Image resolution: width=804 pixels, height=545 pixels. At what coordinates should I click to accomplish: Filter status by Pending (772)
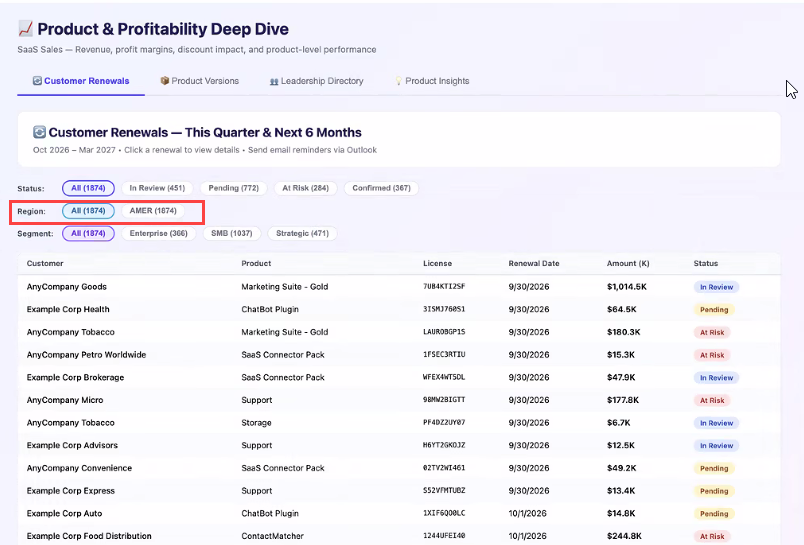(233, 188)
